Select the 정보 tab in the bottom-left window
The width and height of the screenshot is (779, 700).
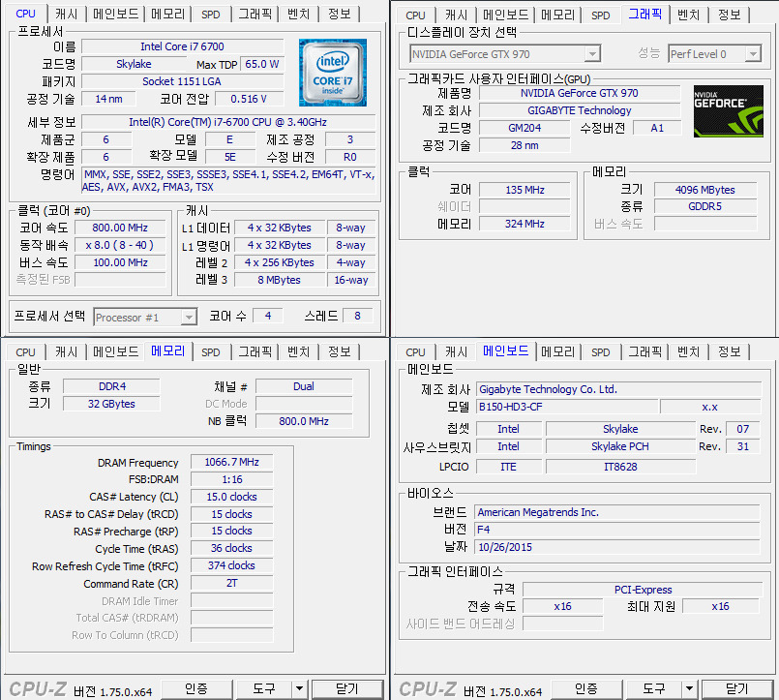pyautogui.click(x=339, y=352)
